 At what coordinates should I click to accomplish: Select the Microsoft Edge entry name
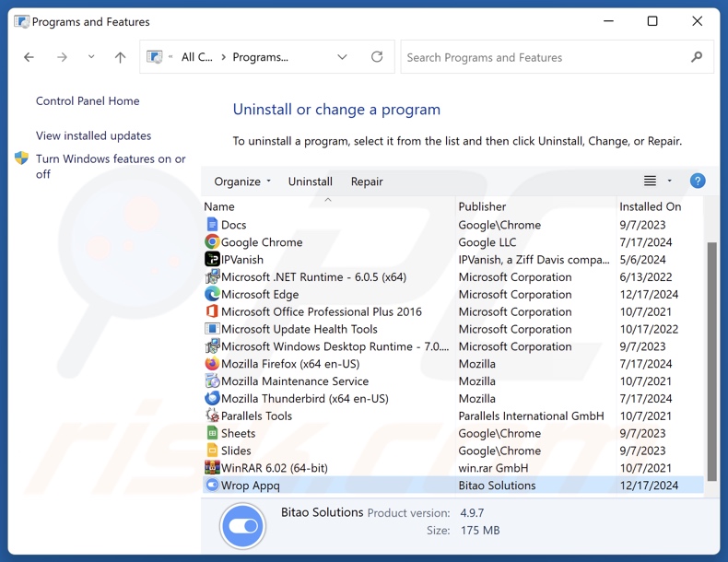260,294
